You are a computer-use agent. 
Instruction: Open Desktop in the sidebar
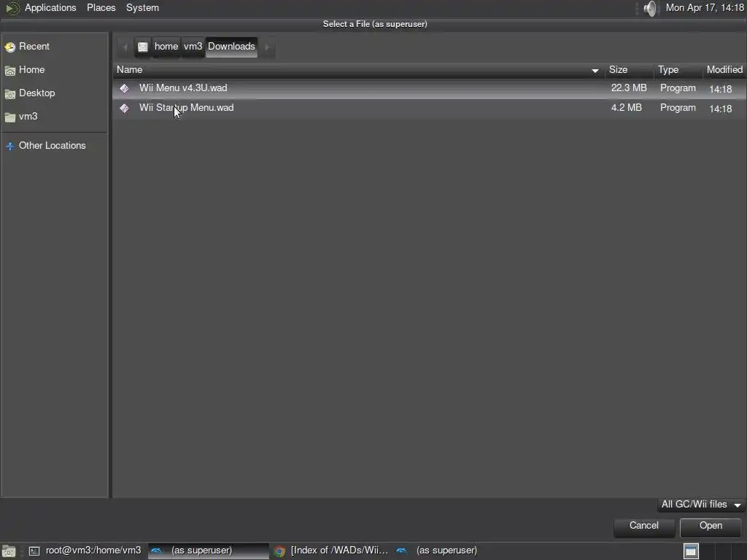[54, 93]
